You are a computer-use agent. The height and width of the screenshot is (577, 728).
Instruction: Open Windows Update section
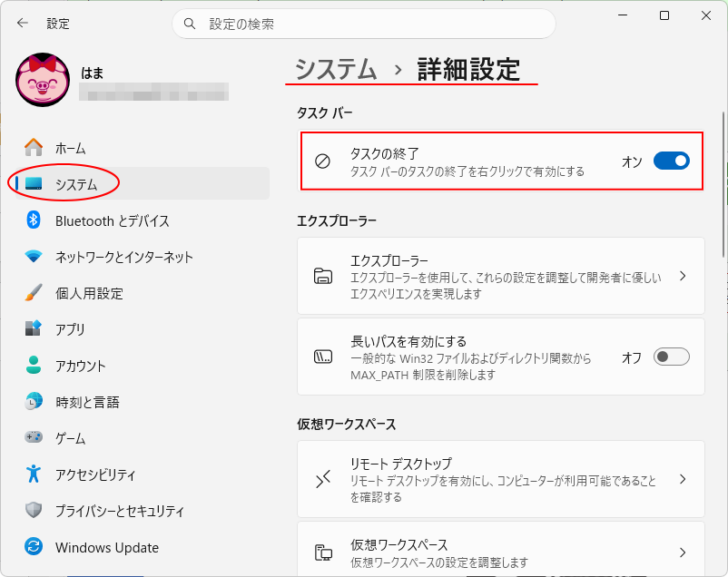click(142, 546)
